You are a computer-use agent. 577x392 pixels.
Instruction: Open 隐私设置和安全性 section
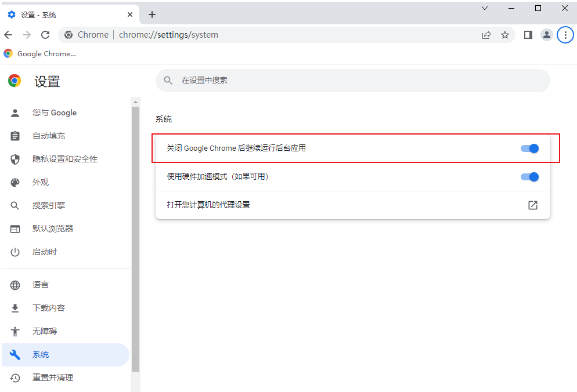coord(66,159)
